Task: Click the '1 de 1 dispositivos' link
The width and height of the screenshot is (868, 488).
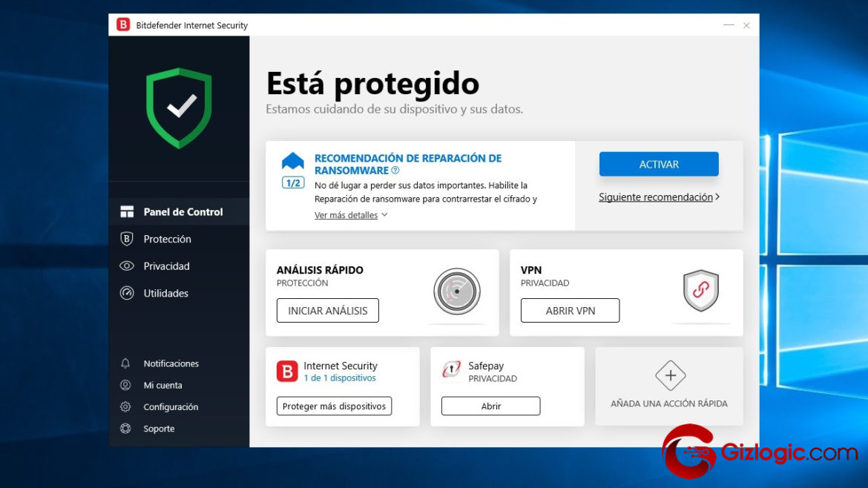Action: pyautogui.click(x=340, y=378)
